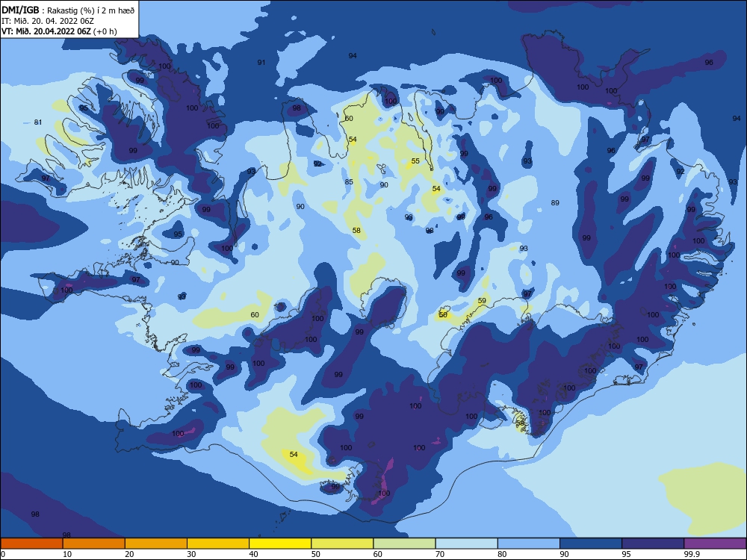747x560 pixels.
Task: Select the purple above-99.9 legend swatch
Action: (715, 544)
